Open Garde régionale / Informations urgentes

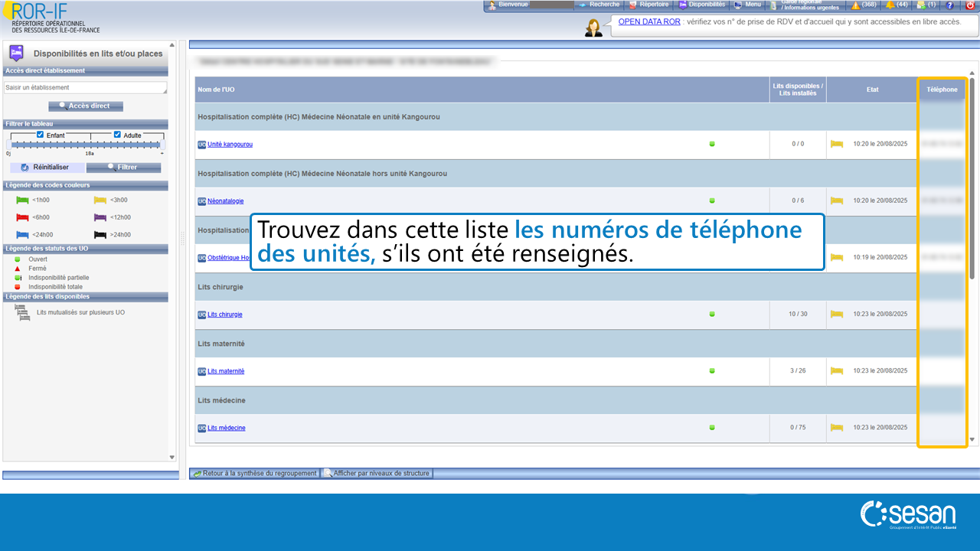(x=808, y=5)
